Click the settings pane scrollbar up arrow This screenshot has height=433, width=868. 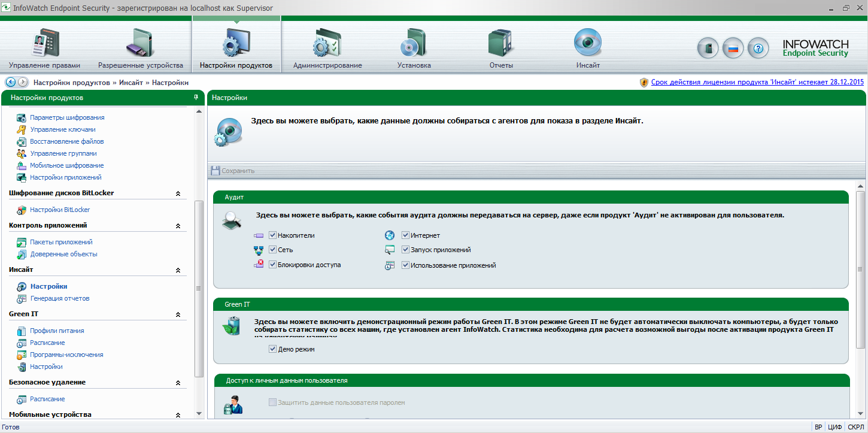coord(861,185)
